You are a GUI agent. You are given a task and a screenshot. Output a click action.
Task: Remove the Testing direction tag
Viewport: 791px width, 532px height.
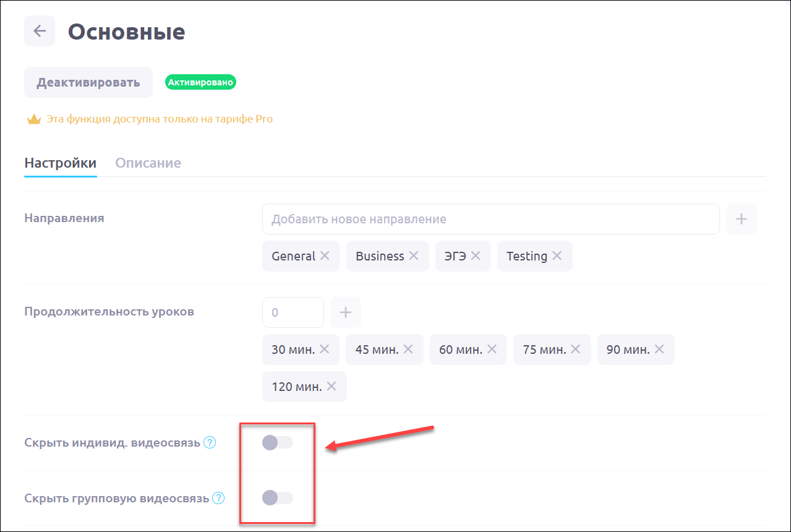(557, 256)
